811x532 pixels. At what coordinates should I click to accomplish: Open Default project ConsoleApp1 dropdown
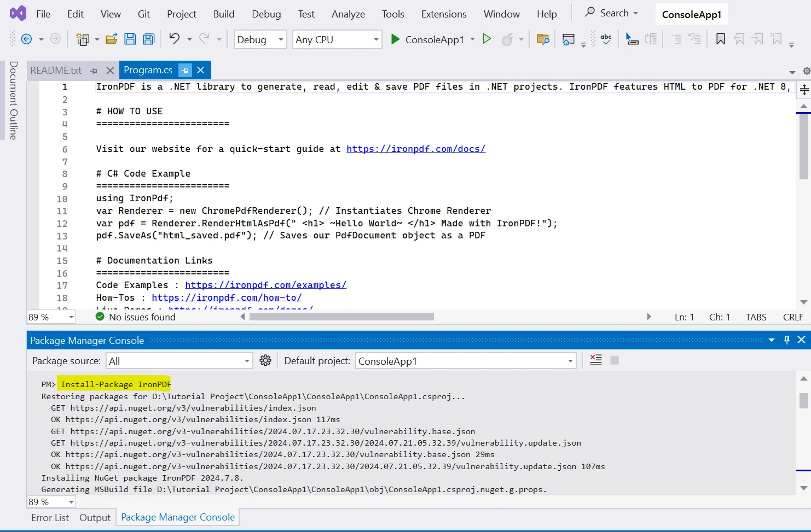[x=466, y=361]
